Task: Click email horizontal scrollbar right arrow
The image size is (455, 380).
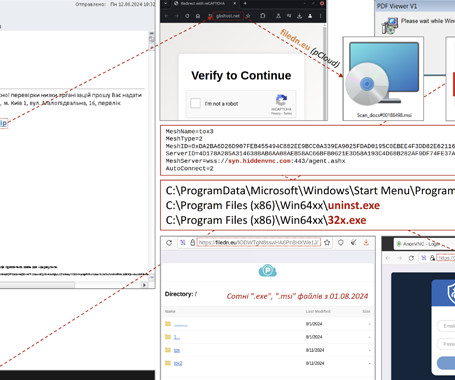Action: click(144, 285)
